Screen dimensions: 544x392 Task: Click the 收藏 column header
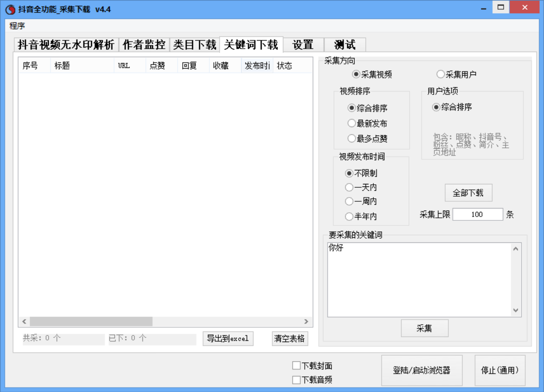(x=225, y=66)
